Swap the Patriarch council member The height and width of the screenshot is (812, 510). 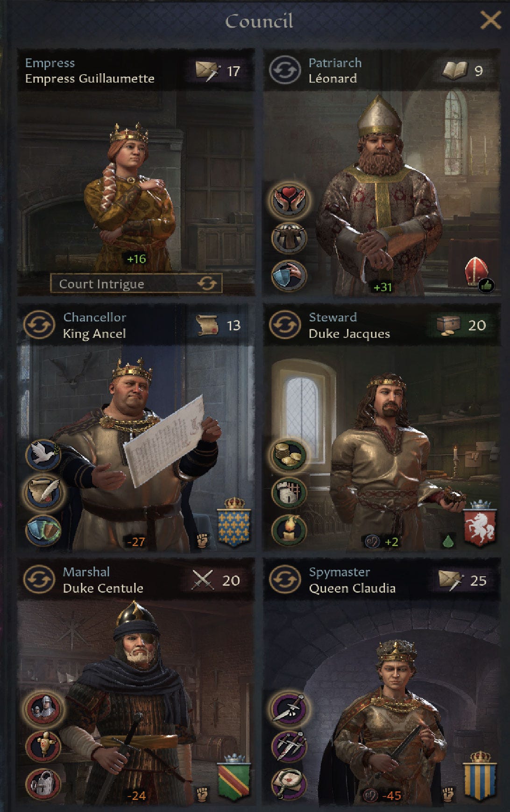285,70
